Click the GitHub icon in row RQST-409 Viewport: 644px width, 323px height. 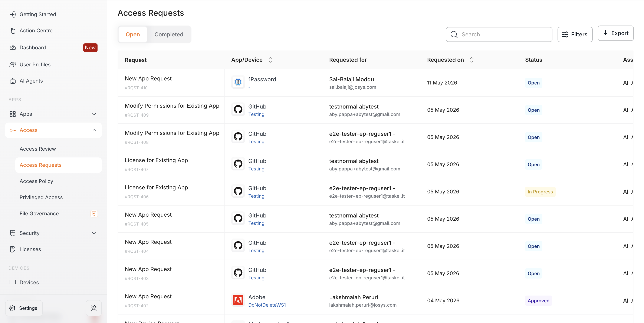click(238, 109)
